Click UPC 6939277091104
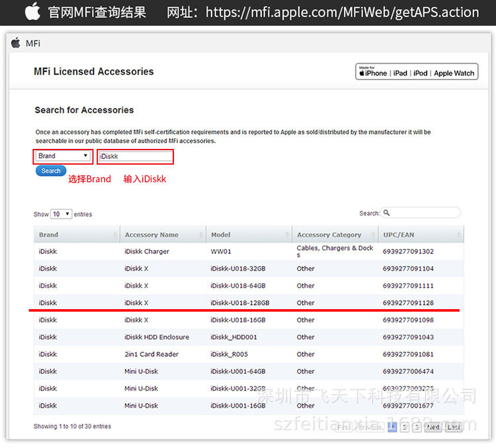496x448 pixels. pos(408,269)
